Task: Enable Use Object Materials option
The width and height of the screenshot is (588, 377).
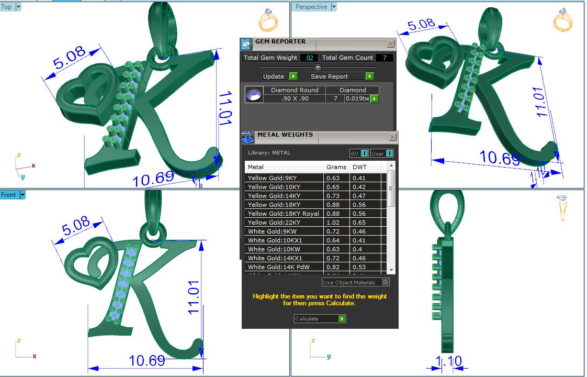Action: point(386,282)
